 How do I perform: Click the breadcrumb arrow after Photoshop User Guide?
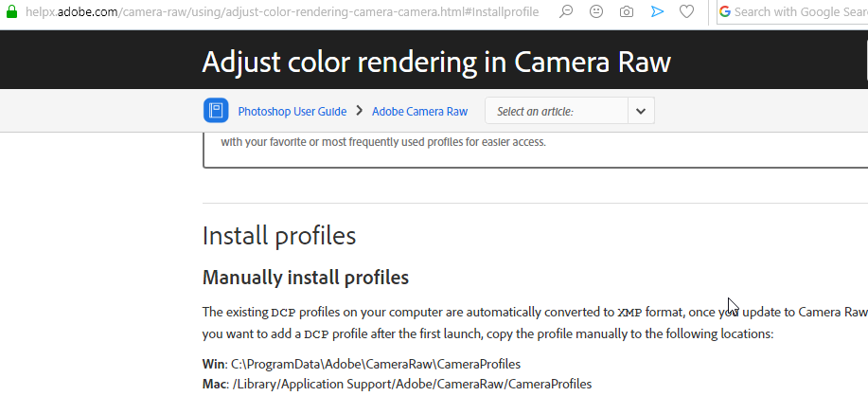pyautogui.click(x=360, y=111)
